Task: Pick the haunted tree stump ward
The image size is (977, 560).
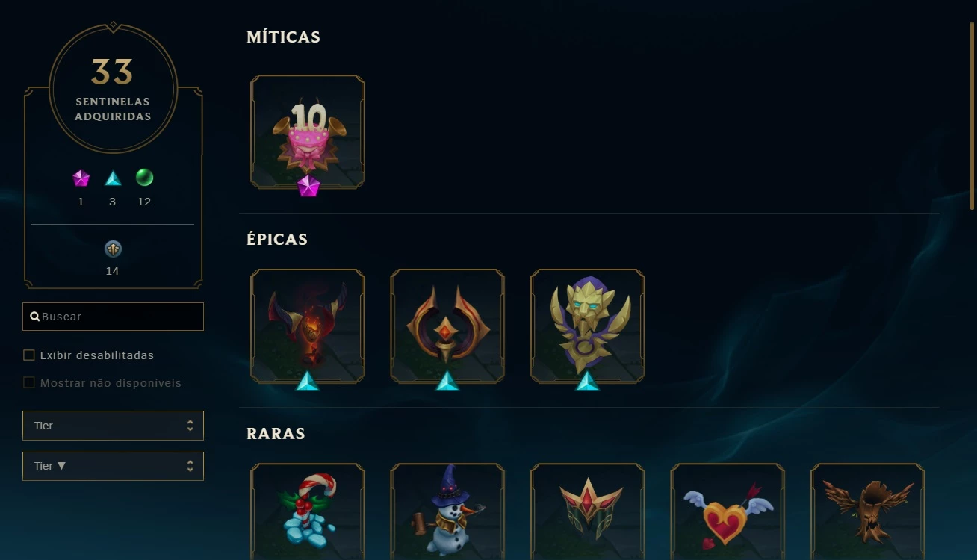Action: tap(868, 511)
